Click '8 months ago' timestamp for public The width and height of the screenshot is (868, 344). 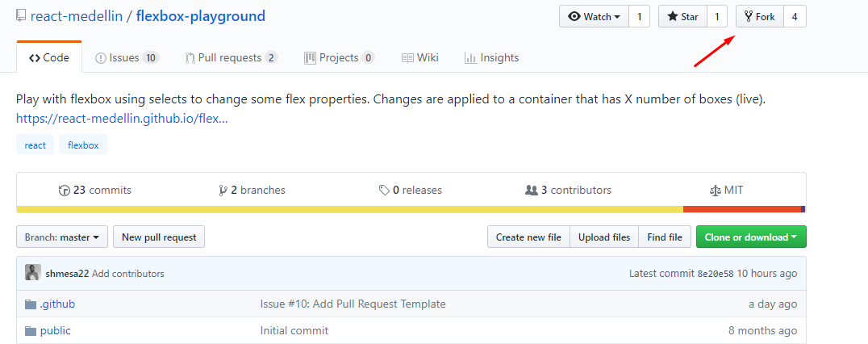763,331
